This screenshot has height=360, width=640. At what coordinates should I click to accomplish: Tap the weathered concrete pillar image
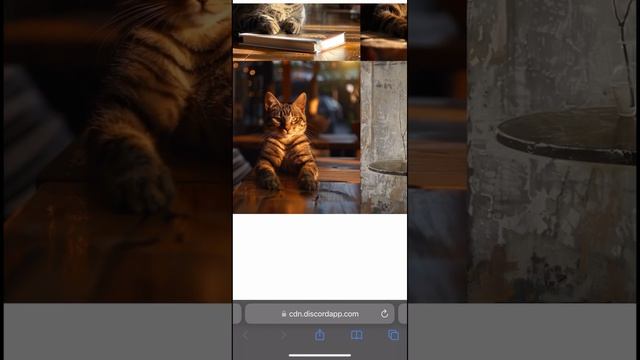(384, 138)
